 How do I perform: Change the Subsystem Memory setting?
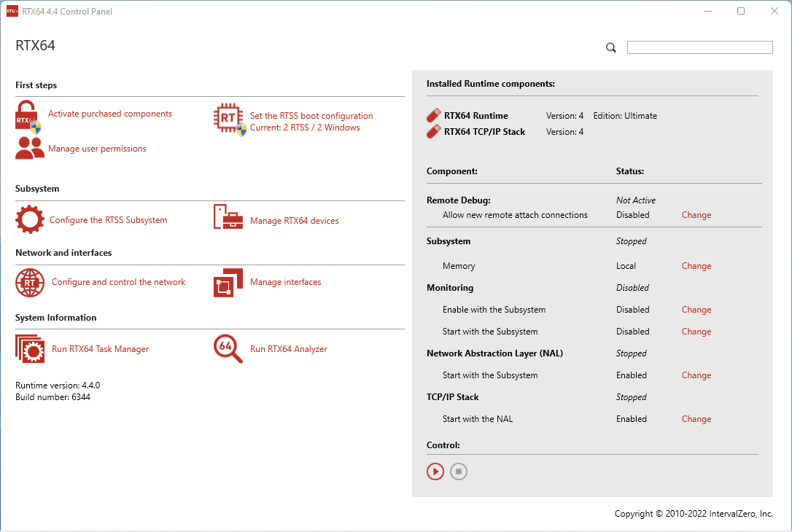click(696, 266)
